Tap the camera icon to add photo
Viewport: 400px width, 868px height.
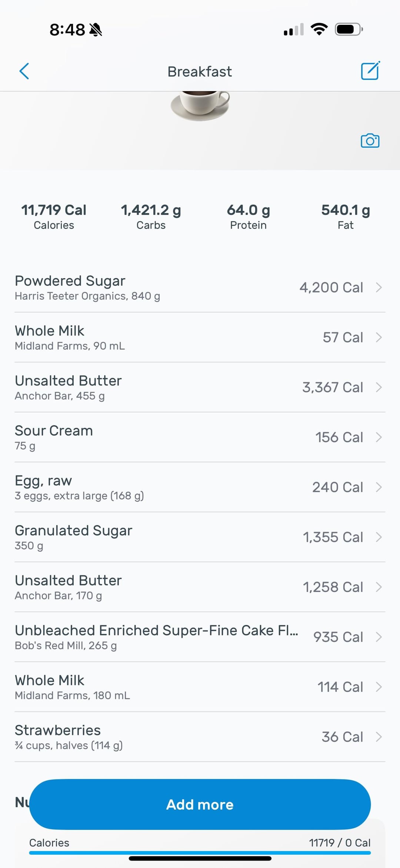tap(370, 141)
